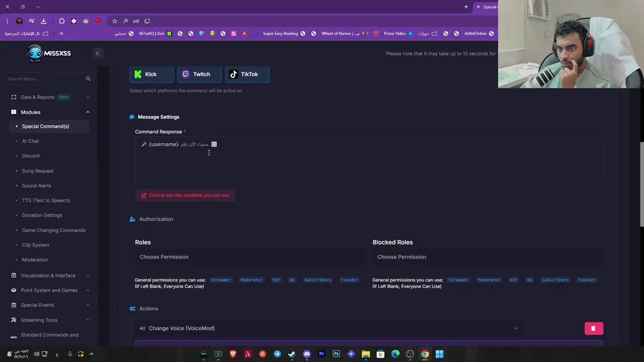Collapse the Modules menu section

(x=88, y=112)
